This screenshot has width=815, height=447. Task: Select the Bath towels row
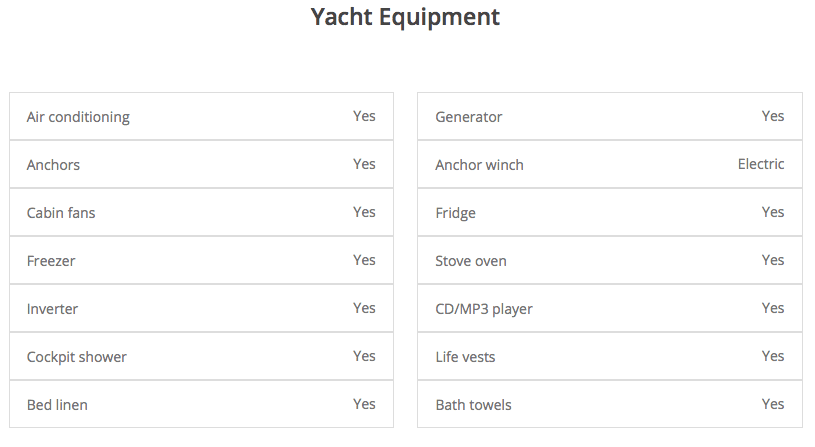(x=609, y=405)
